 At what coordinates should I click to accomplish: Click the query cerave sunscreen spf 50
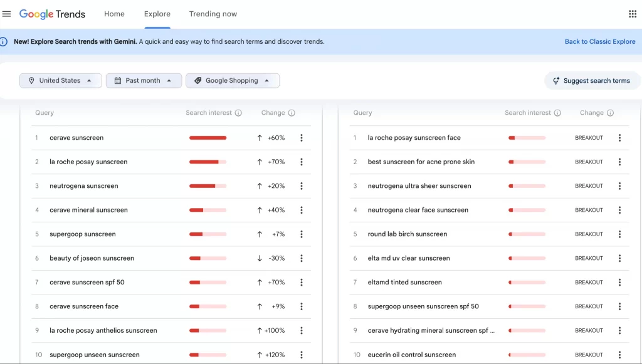(87, 282)
